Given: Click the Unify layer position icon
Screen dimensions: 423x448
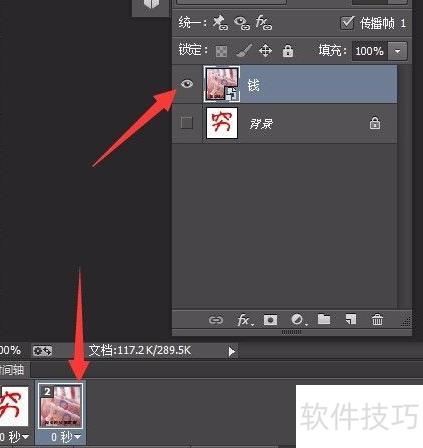Looking at the screenshot, I should point(220,23).
